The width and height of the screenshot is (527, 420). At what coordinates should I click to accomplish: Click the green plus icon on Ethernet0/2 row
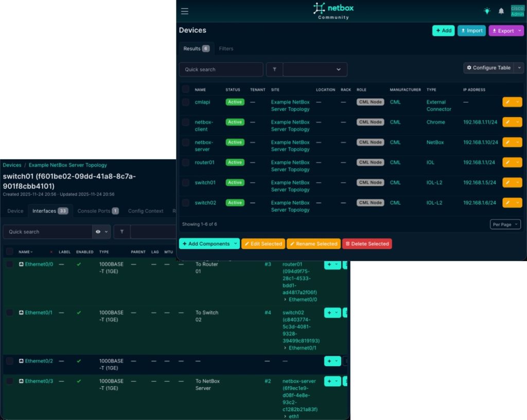[x=329, y=361]
